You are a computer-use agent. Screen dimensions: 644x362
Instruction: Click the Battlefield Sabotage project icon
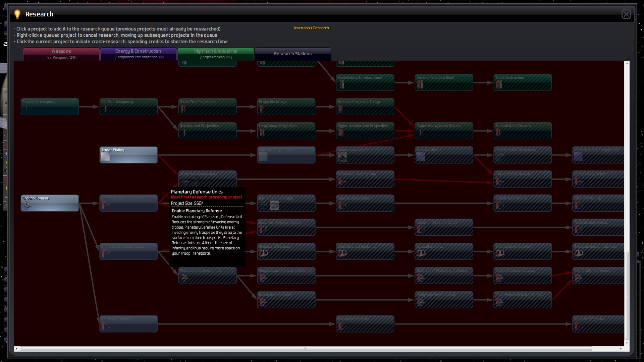coord(274,205)
